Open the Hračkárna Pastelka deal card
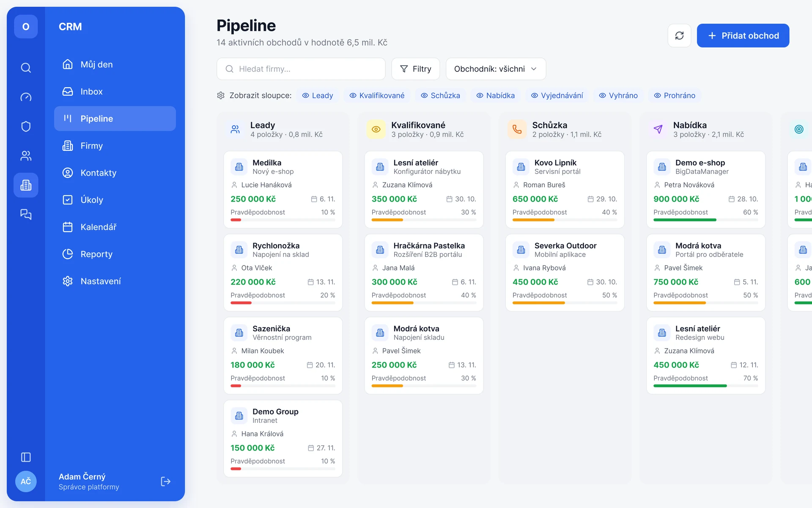This screenshot has width=812, height=508. tap(424, 273)
